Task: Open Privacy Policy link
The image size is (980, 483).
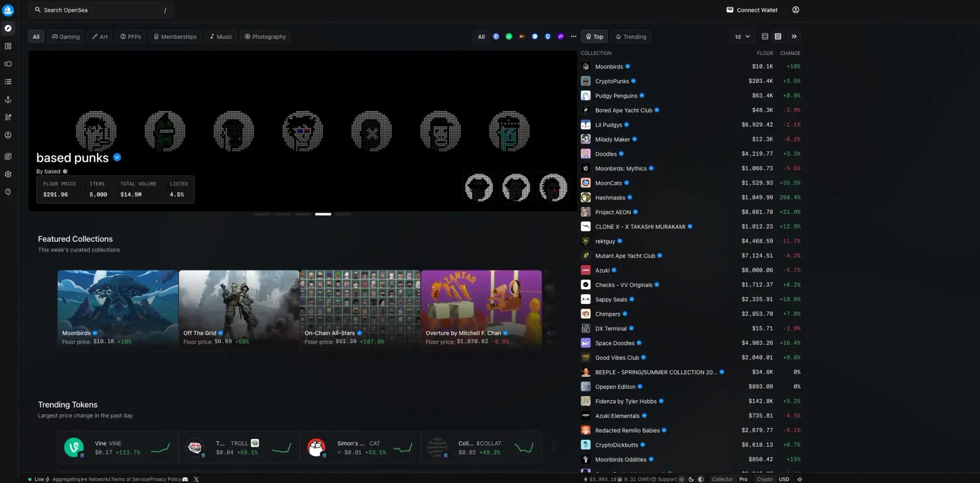Action: click(165, 479)
